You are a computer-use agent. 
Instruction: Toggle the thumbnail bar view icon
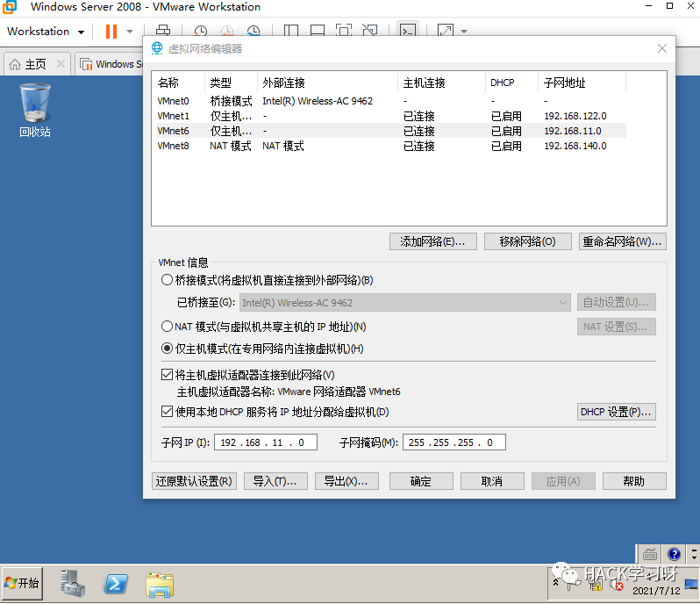coord(318,31)
